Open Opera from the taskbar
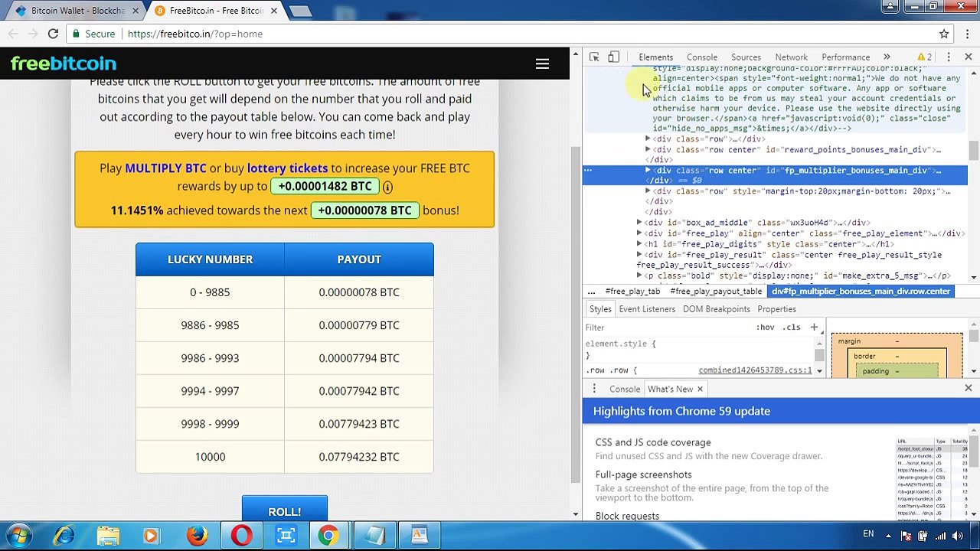This screenshot has width=980, height=551. coord(241,536)
